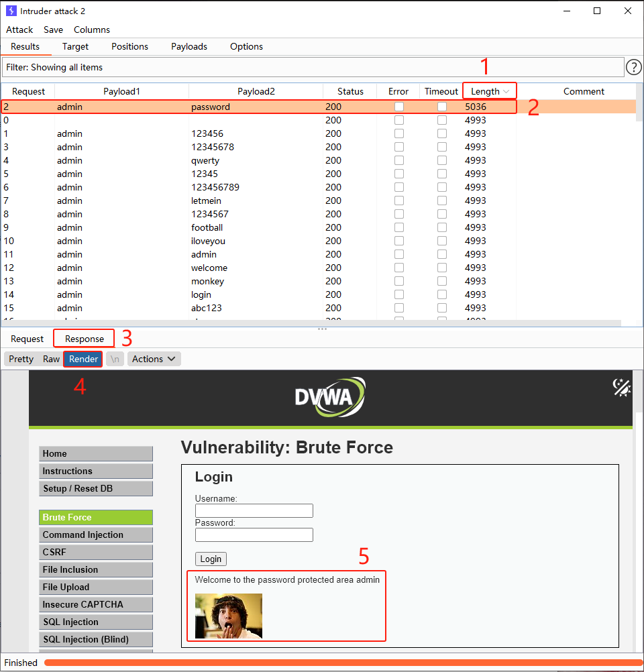The height and width of the screenshot is (672, 644).
Task: Tick Error checkbox for request 2 row
Action: 399,107
